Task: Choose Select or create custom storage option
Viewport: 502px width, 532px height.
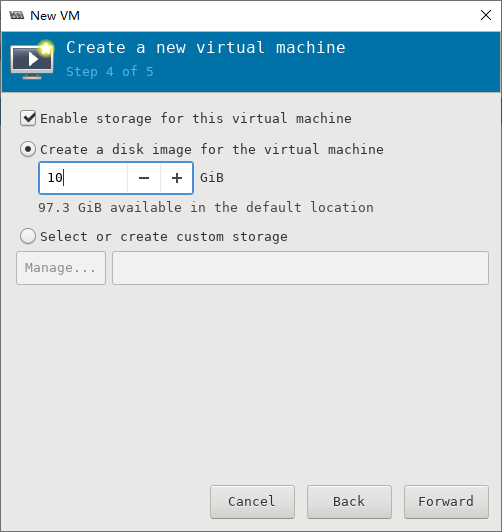Action: click(28, 236)
